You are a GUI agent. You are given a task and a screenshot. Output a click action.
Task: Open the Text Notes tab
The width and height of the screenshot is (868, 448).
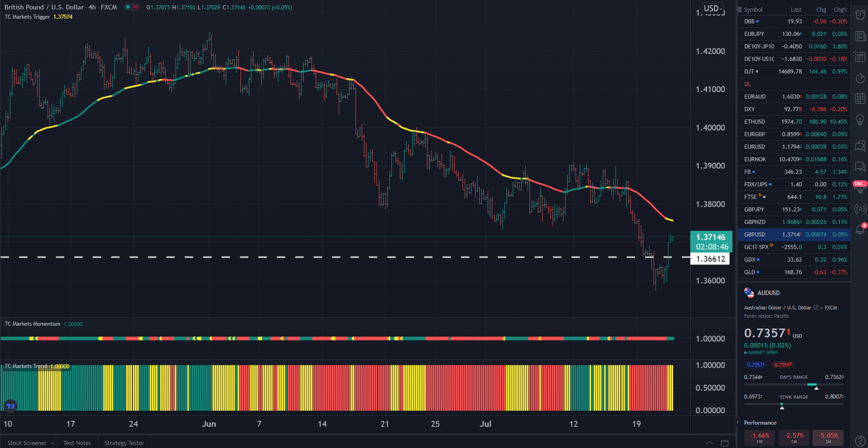[77, 443]
